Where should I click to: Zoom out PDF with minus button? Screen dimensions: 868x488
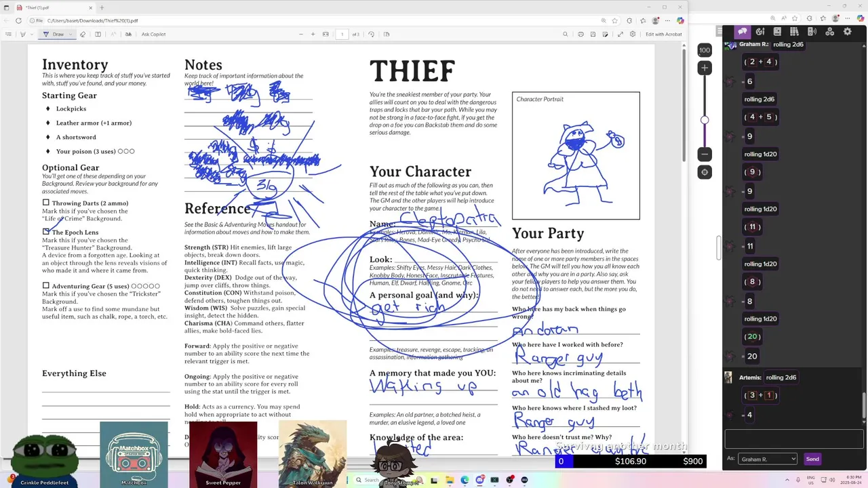pyautogui.click(x=300, y=34)
